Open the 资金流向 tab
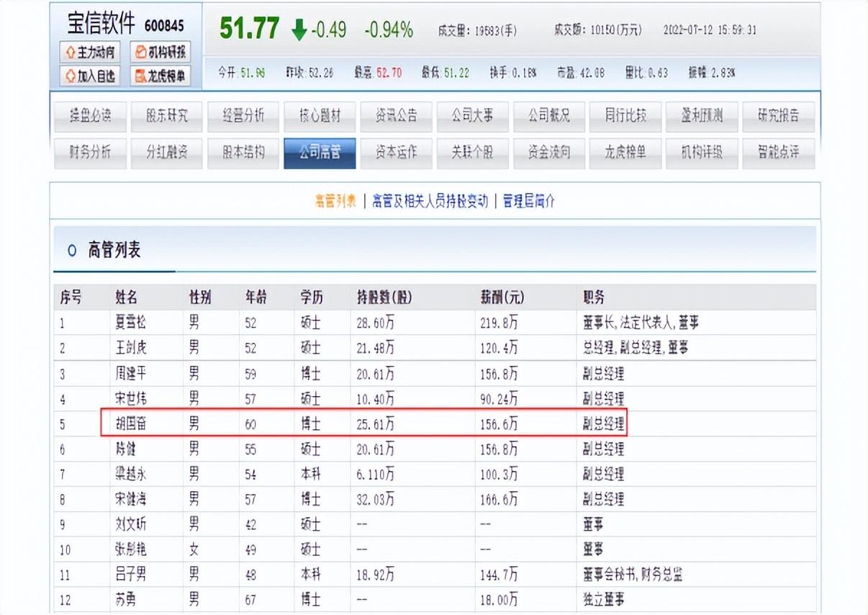Screen dimensions: 868x615 coord(548,153)
